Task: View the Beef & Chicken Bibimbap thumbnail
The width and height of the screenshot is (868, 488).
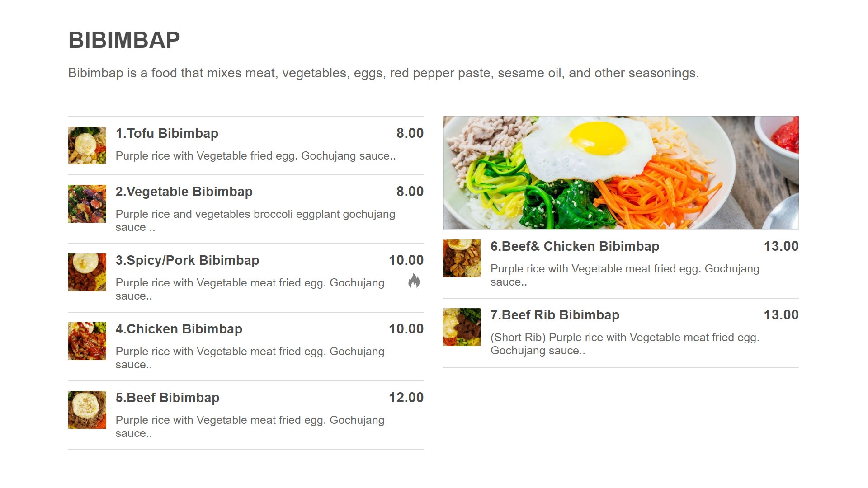Action: tap(462, 258)
